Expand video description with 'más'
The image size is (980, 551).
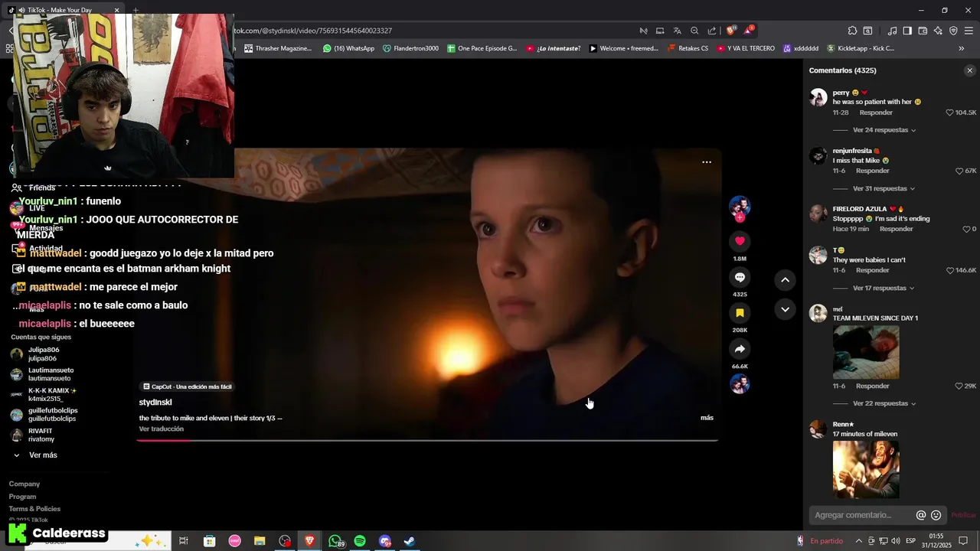coord(707,418)
